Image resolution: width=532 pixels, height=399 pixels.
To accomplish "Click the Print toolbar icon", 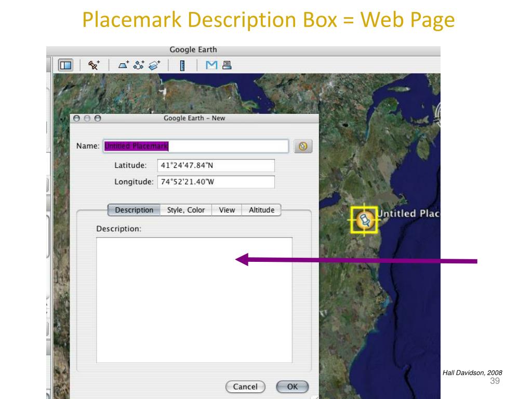I will pyautogui.click(x=227, y=65).
